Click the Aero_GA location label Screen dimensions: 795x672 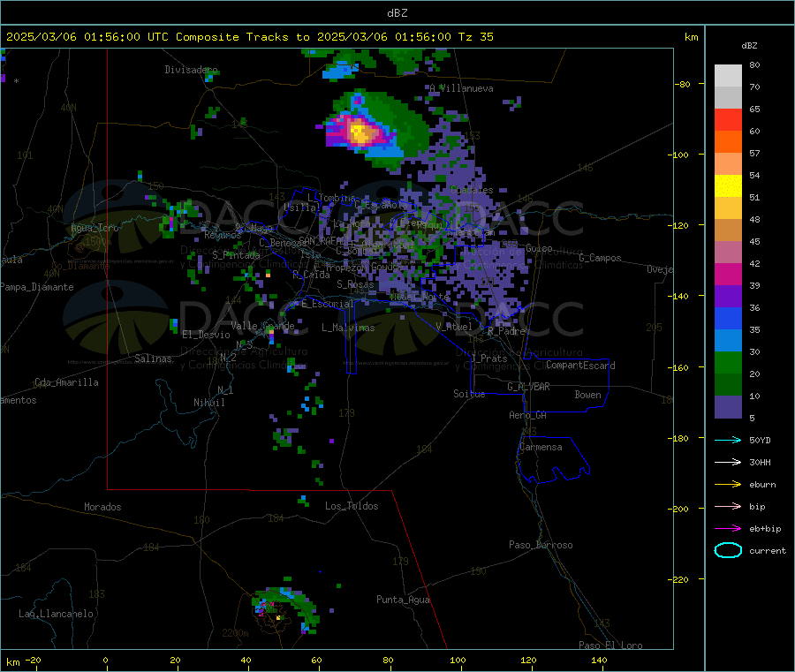point(527,415)
